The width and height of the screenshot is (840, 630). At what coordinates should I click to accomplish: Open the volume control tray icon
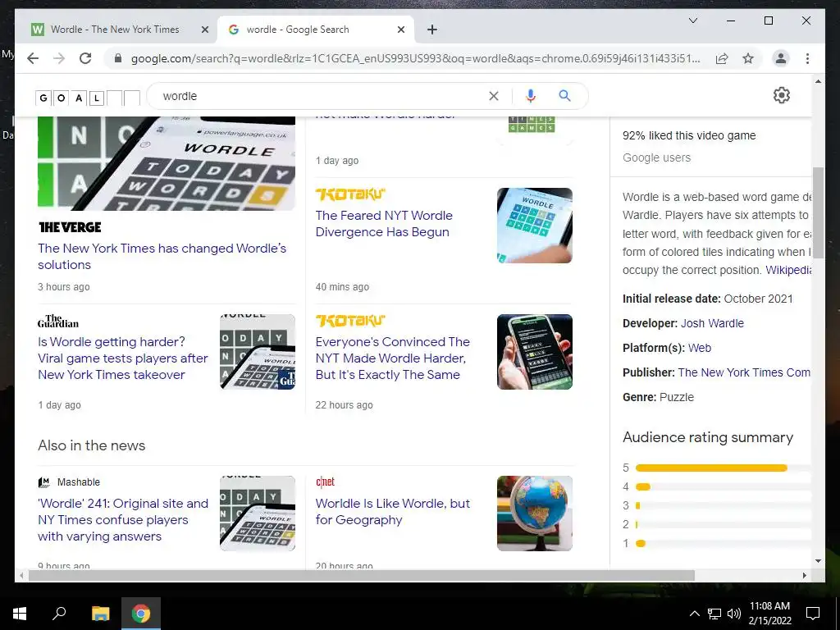point(734,614)
